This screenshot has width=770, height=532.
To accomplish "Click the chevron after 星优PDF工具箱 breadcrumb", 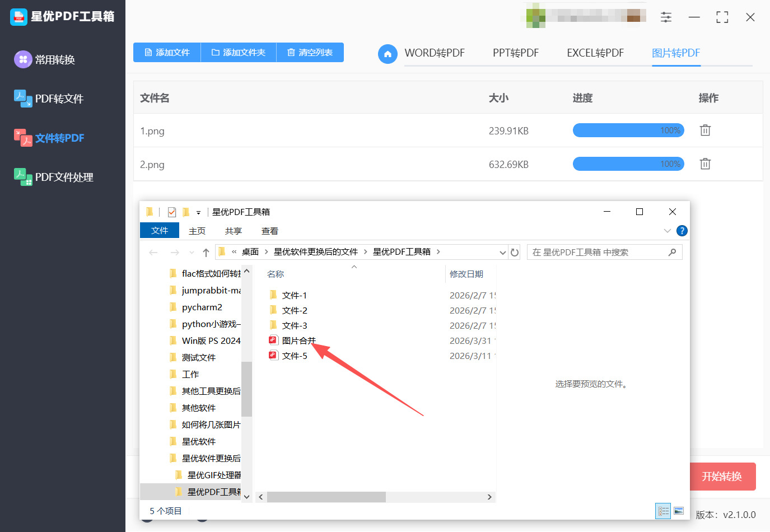I will pyautogui.click(x=438, y=252).
